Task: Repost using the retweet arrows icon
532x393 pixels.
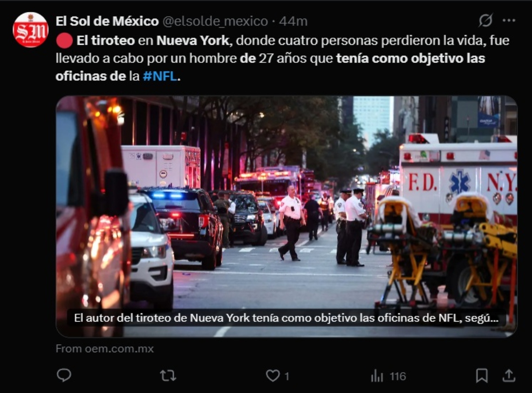Action: click(168, 376)
